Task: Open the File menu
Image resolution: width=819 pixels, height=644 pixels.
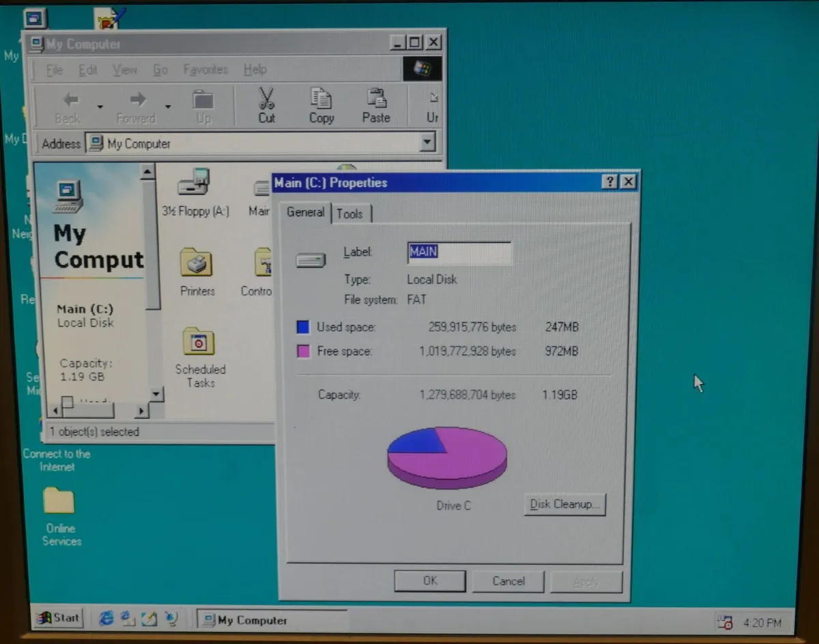Action: pos(55,70)
